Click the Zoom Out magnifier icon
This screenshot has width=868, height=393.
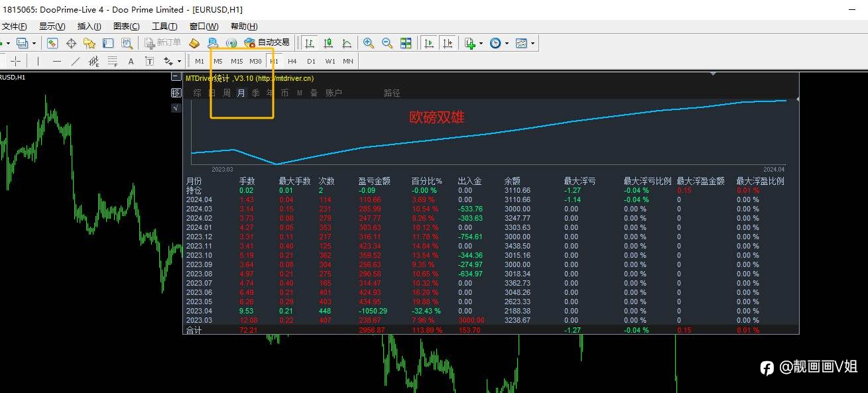(387, 43)
